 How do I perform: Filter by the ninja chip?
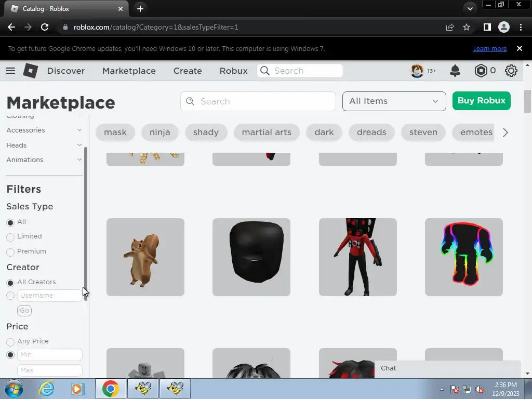click(160, 132)
